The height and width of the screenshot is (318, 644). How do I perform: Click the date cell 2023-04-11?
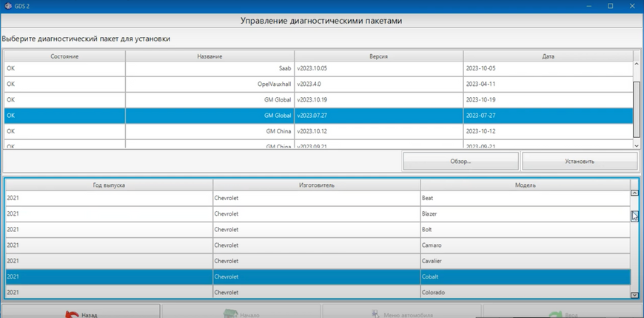pos(548,84)
